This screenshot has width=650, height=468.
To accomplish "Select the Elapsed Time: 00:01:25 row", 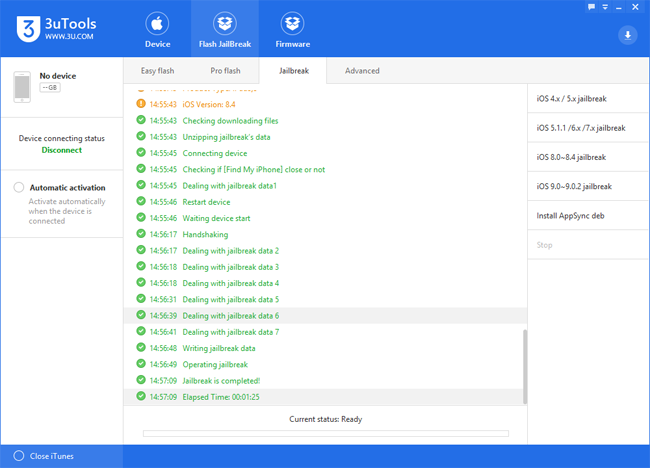I will pos(325,397).
